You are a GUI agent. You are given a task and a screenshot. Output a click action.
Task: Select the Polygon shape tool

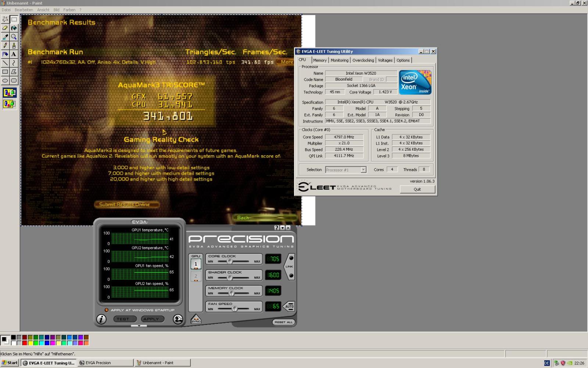click(x=14, y=72)
